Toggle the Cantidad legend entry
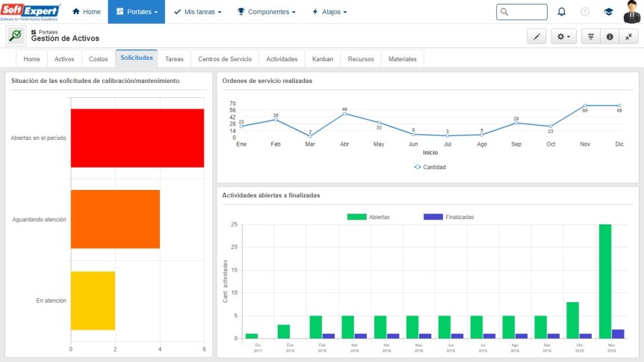This screenshot has width=644, height=362. (x=430, y=167)
